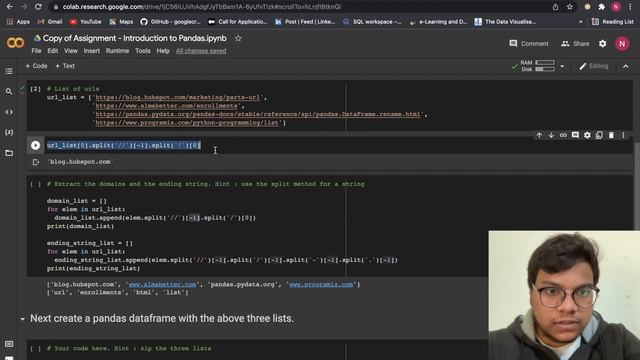
Task: Open the Runtime menu
Action: (x=118, y=51)
